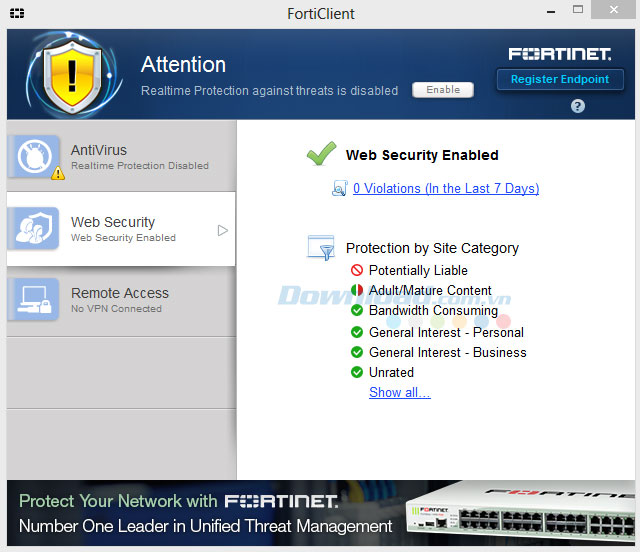Click the site category filter icon
The width and height of the screenshot is (640, 552).
pos(321,247)
